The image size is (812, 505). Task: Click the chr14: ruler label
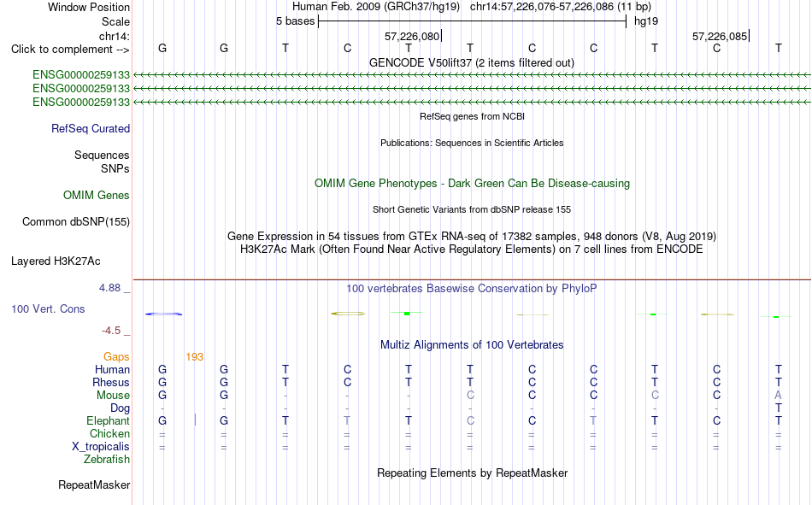tap(115, 36)
